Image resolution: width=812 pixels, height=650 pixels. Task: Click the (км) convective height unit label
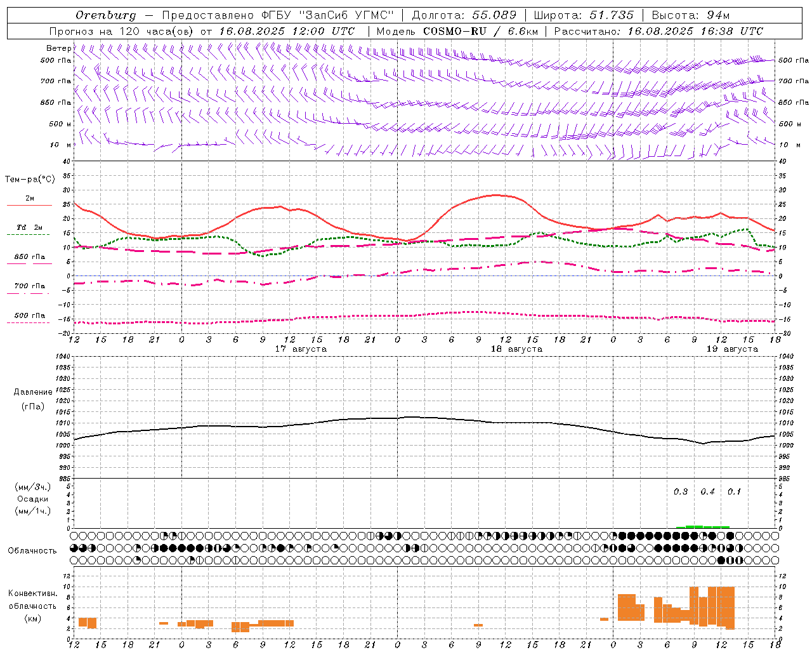point(33,618)
